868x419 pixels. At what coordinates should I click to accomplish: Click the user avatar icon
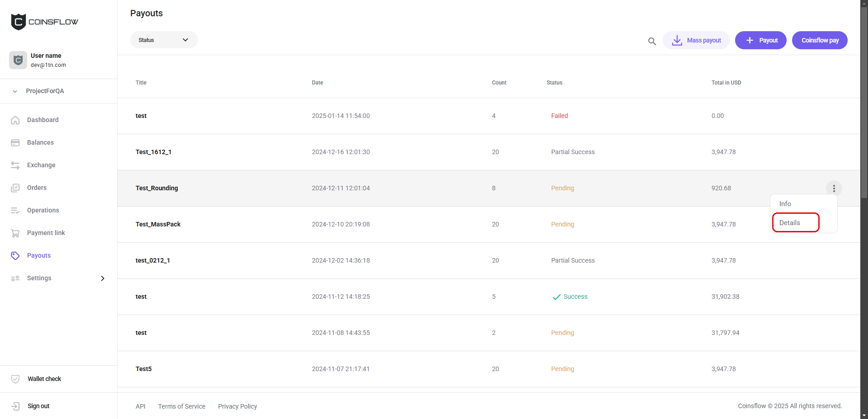tap(18, 60)
